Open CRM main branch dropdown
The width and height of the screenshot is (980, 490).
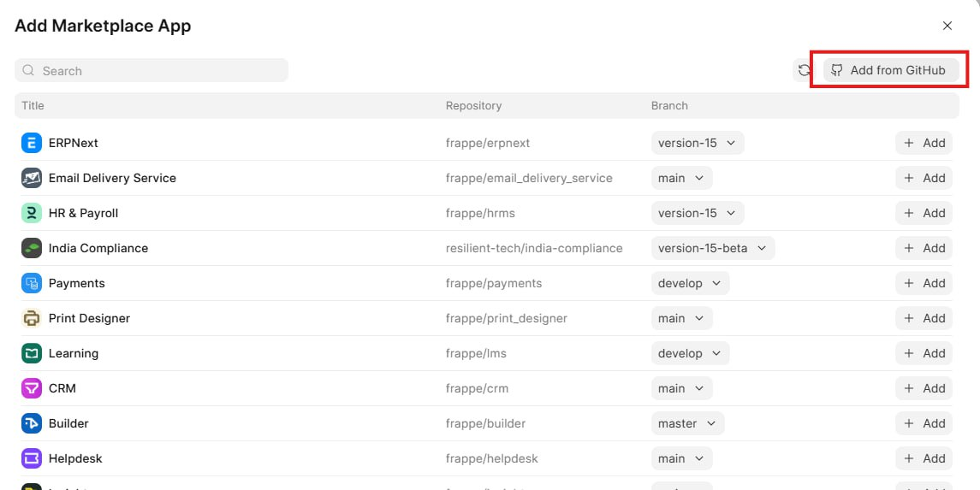681,387
